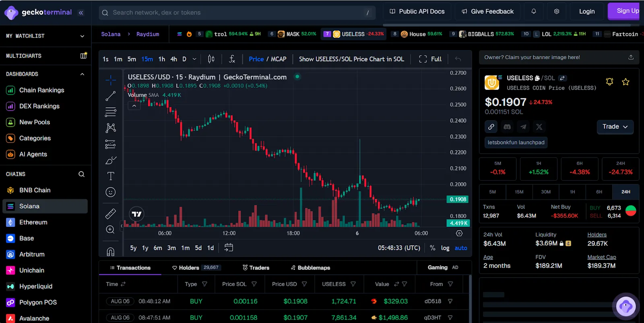
Task: Open notifications bell in header
Action: 534,11
